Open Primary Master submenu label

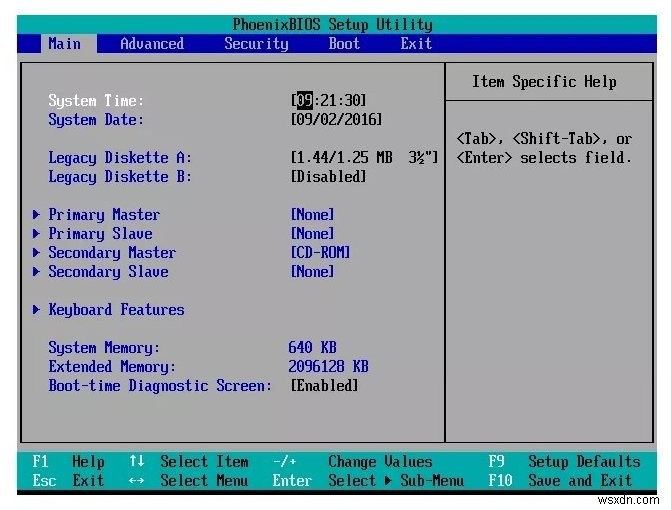click(x=104, y=215)
